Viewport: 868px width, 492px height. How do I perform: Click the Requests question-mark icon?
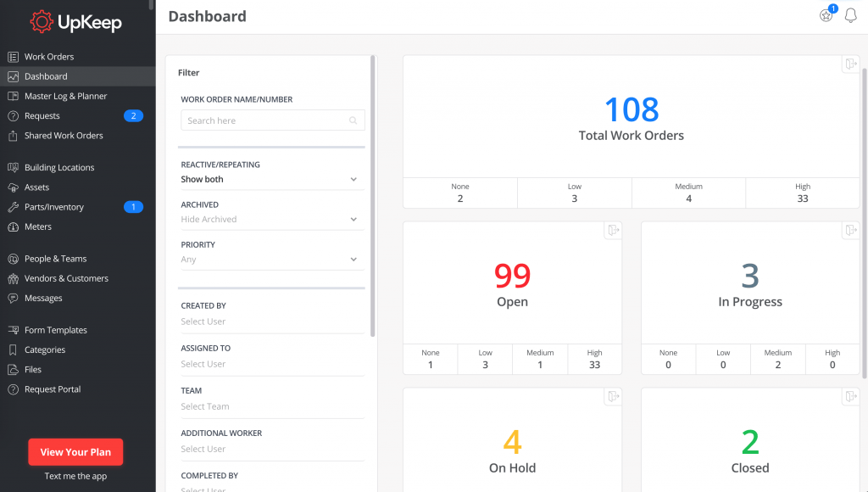13,116
